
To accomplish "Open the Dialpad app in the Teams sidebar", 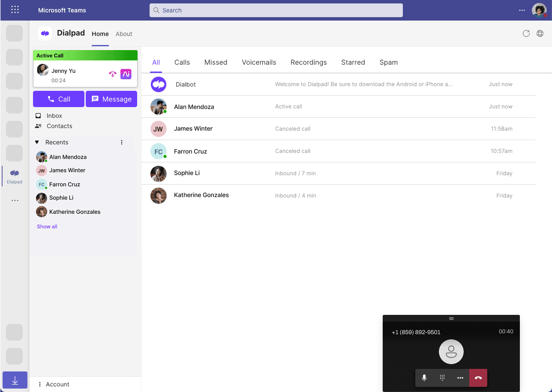I will pos(14,176).
